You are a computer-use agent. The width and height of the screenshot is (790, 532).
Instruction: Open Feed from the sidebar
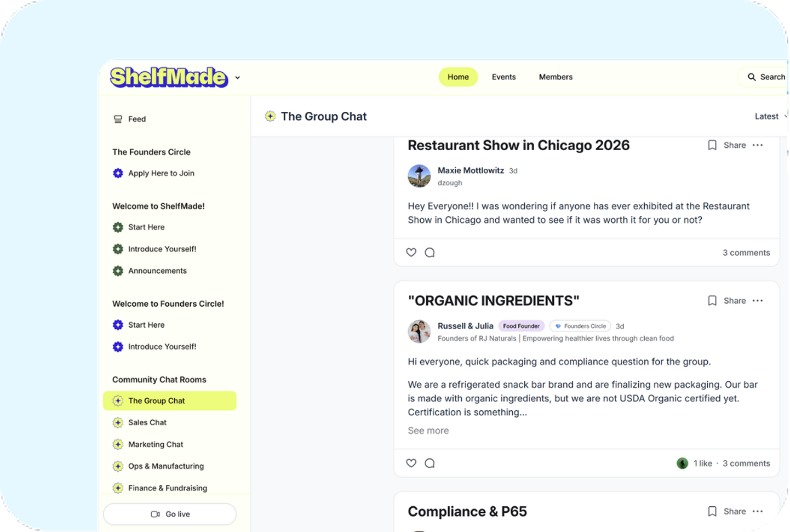[x=136, y=119]
